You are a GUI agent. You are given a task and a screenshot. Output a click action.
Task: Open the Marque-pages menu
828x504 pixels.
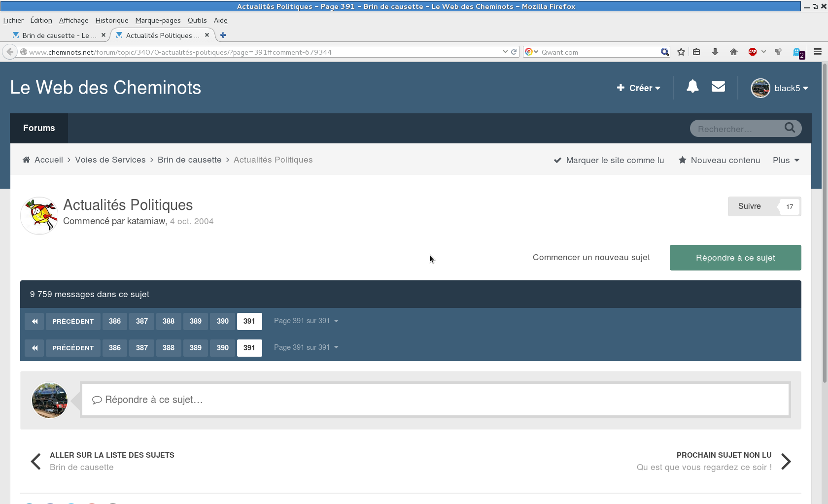point(158,20)
